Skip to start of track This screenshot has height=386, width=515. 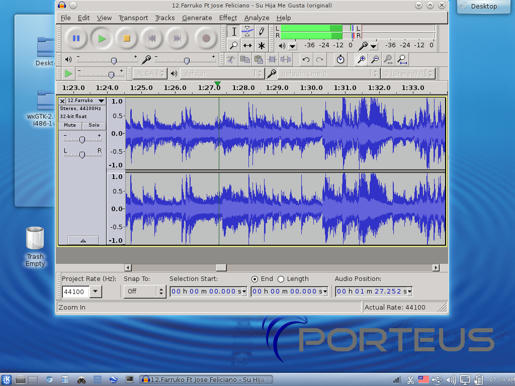(152, 39)
